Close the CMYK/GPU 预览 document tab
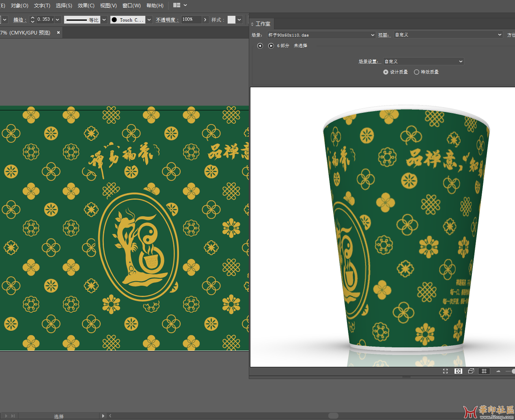The image size is (515, 420). (x=58, y=32)
